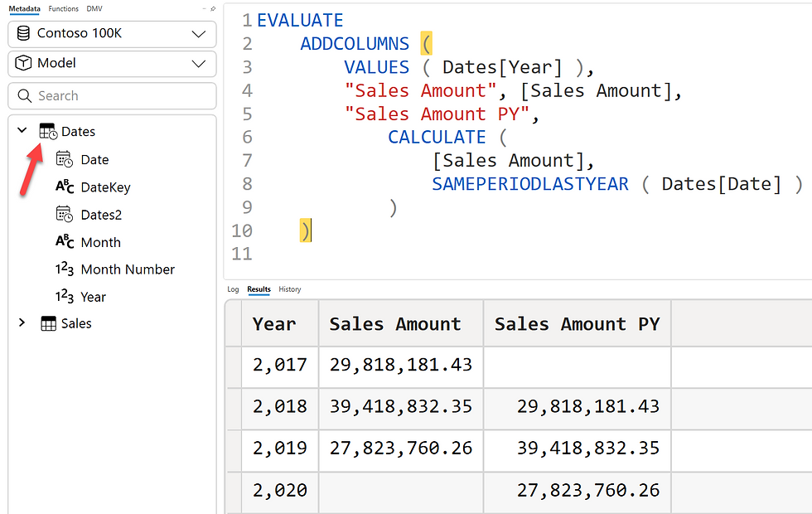This screenshot has height=514, width=812.
Task: Click the Dates table date-table icon
Action: coord(48,132)
